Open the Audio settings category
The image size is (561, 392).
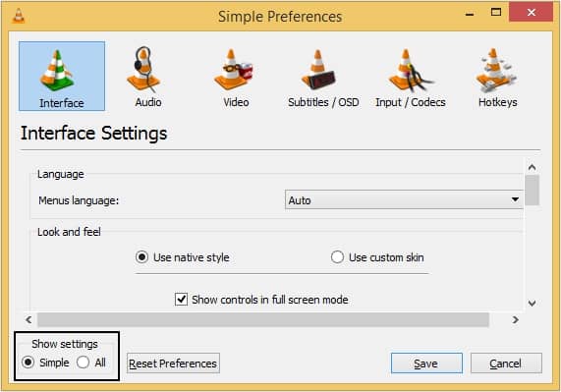pyautogui.click(x=148, y=77)
